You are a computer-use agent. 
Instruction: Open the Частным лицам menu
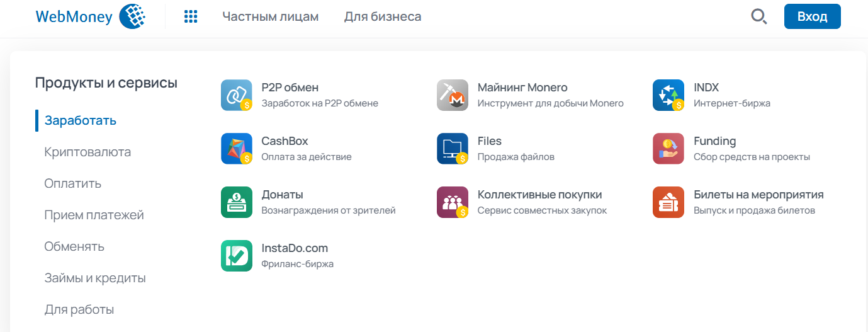tap(271, 17)
